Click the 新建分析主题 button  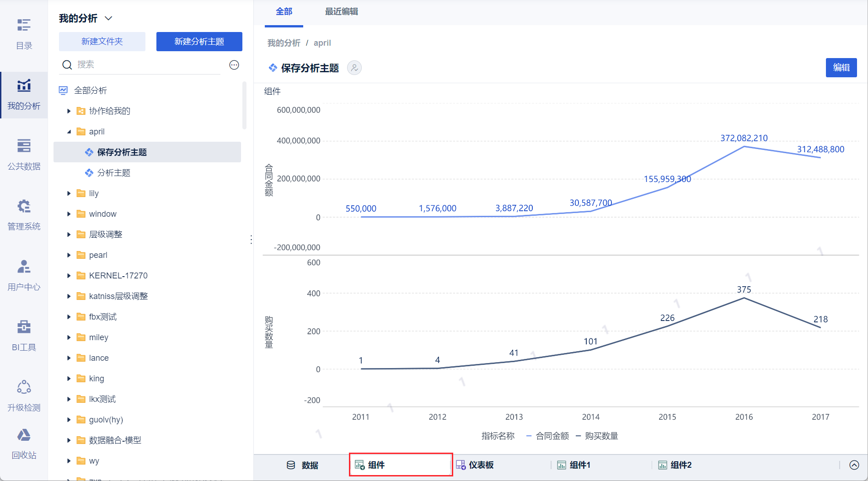[x=199, y=42]
